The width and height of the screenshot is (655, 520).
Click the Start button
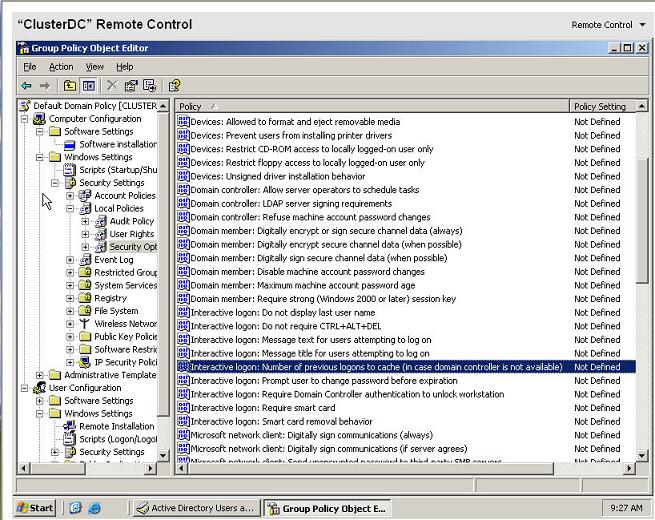[35, 508]
